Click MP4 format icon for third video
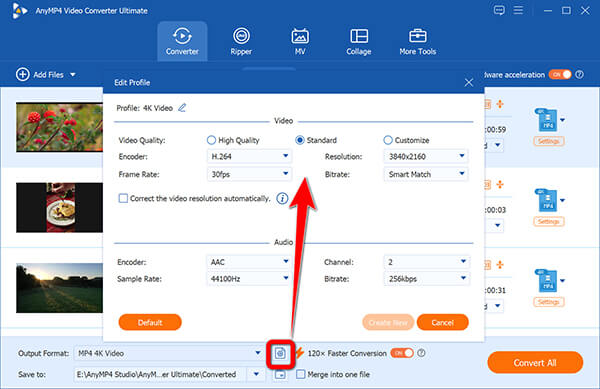The image size is (600, 389). [547, 281]
